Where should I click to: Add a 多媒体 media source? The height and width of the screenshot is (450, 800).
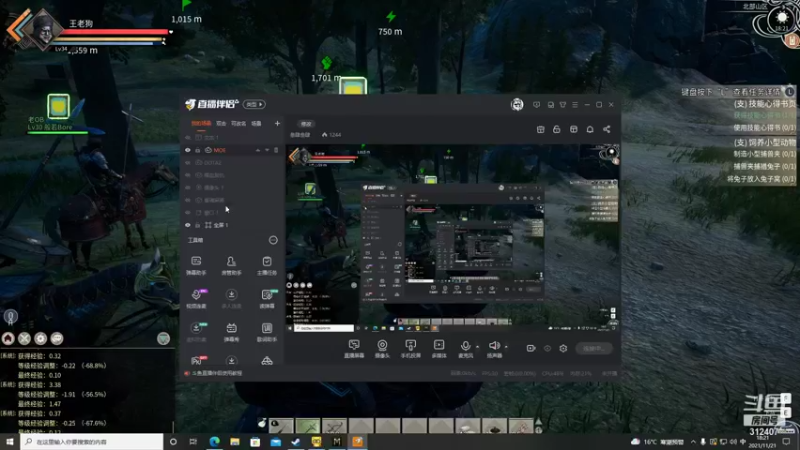[439, 349]
